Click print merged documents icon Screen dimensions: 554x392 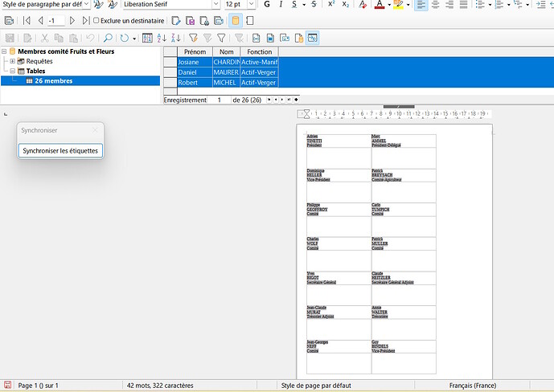tap(204, 21)
